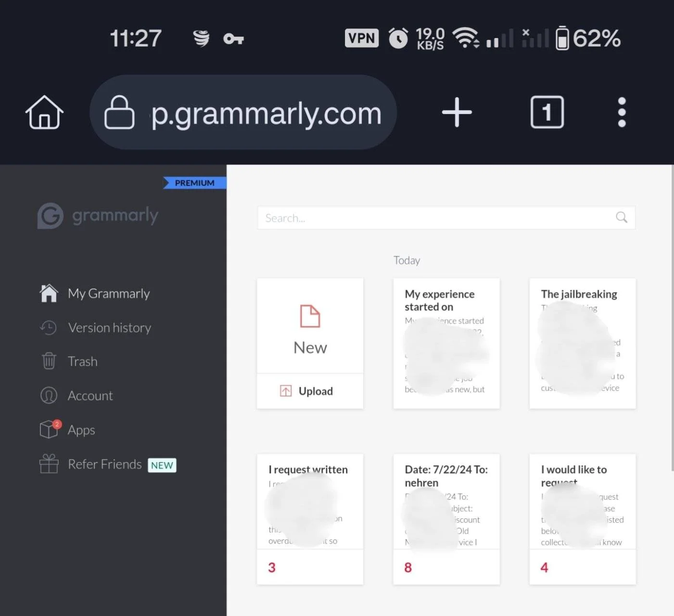Open a new tab with the plus icon
The image size is (674, 616).
[x=457, y=112]
